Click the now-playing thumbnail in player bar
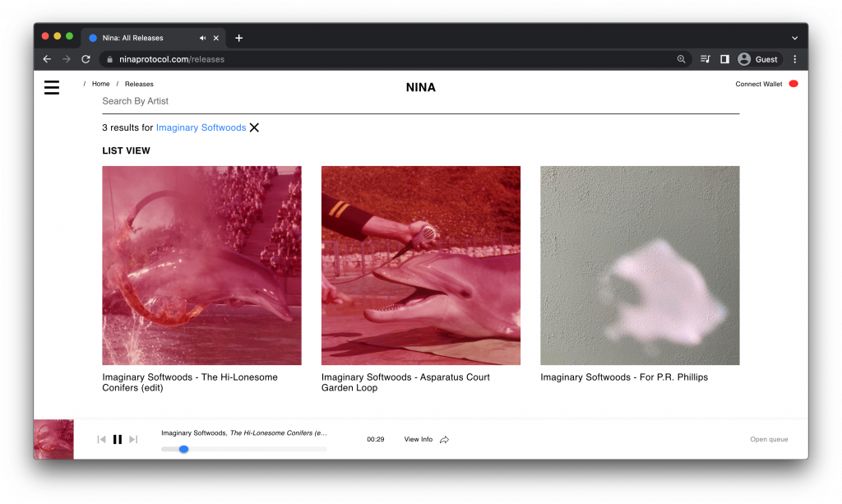The width and height of the screenshot is (842, 504). [53, 440]
